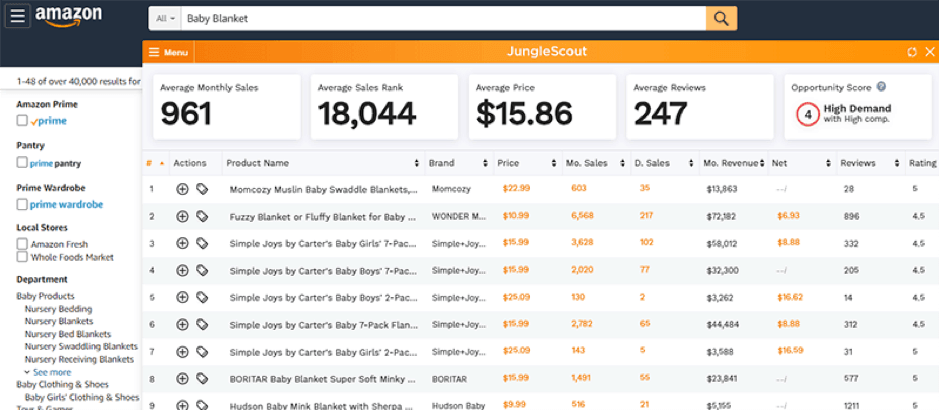Viewport: 939px width, 410px height.
Task: Open the Amazon hamburger menu
Action: click(x=17, y=16)
